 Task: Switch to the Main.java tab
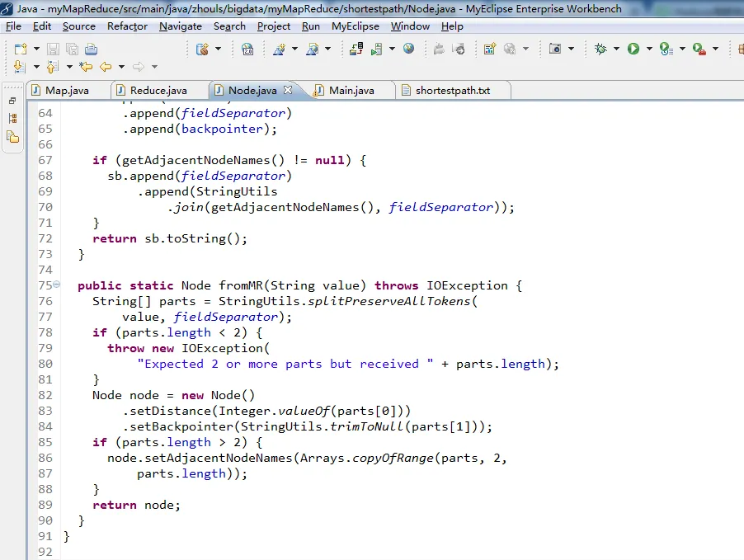[x=351, y=91]
